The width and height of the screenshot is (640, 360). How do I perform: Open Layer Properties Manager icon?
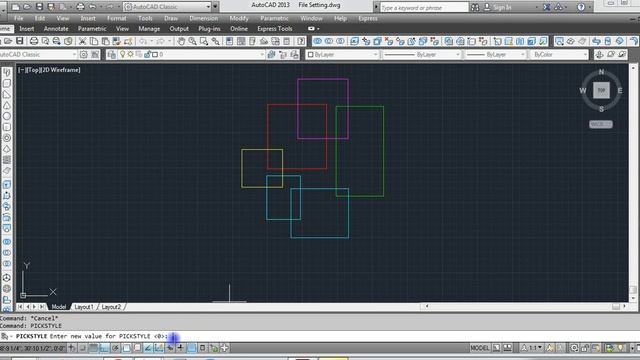pos(111,54)
